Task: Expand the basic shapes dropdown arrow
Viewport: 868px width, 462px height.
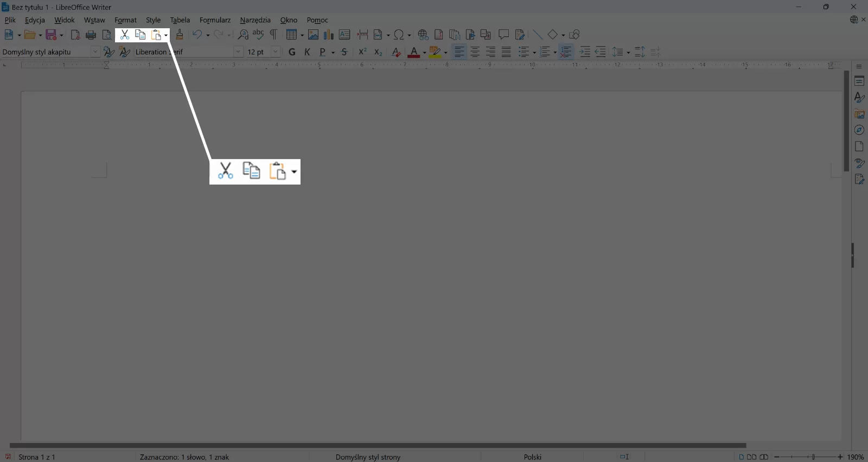Action: pyautogui.click(x=563, y=35)
